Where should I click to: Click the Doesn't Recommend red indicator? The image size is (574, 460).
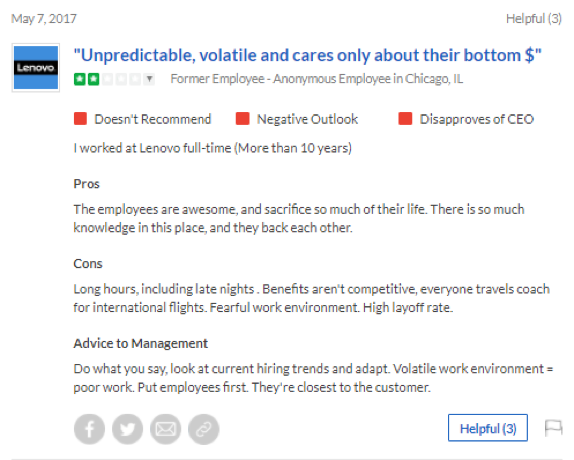[x=80, y=119]
